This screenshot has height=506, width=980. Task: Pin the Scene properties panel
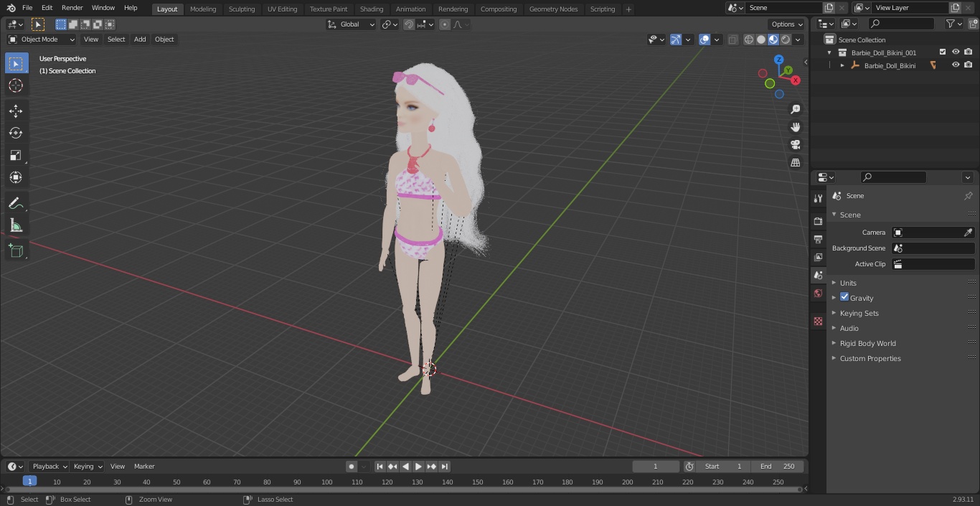pyautogui.click(x=968, y=196)
